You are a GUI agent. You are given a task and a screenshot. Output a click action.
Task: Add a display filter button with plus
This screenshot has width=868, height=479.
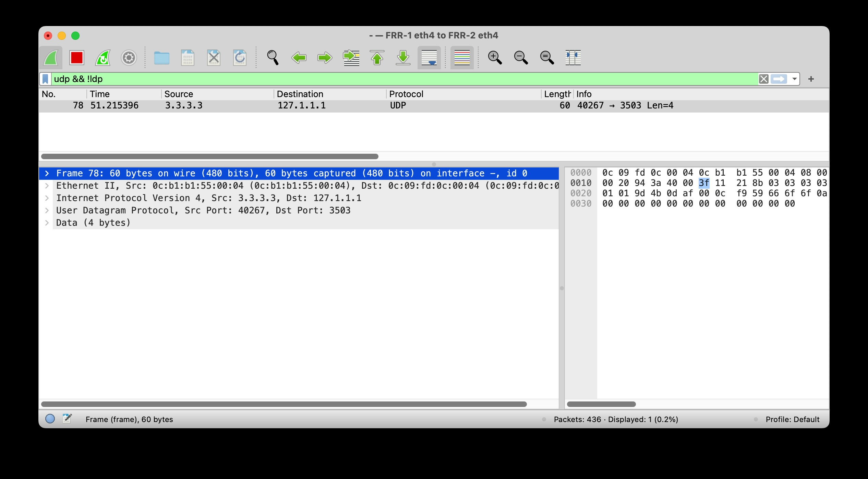tap(811, 79)
